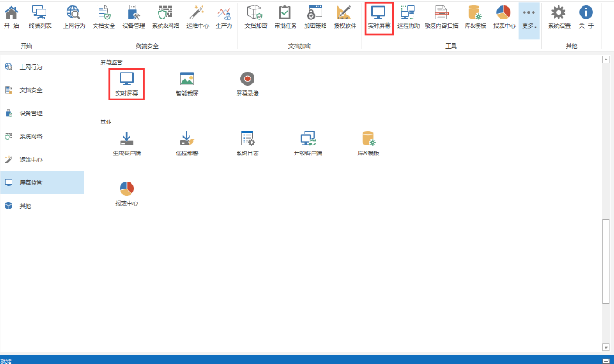The width and height of the screenshot is (614, 364).
Task: Open 报表中心 pie chart in main panel
Action: pos(127,193)
